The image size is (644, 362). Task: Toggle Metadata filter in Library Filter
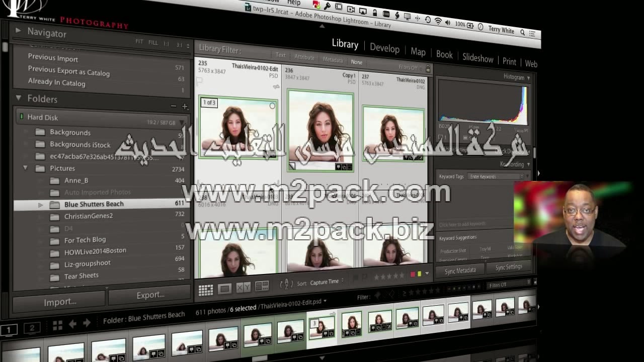tap(333, 60)
